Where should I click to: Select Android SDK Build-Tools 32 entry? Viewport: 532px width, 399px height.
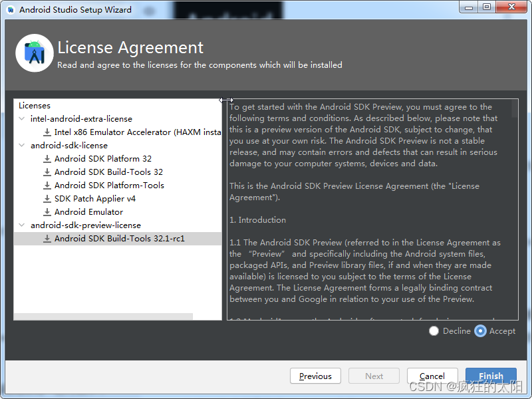click(108, 172)
